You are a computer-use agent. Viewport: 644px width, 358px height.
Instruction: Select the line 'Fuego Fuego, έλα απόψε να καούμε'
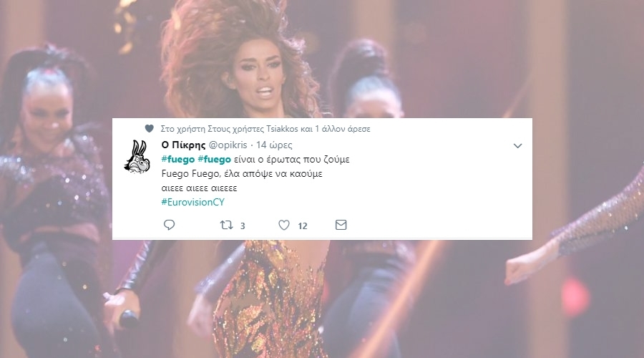[242, 173]
